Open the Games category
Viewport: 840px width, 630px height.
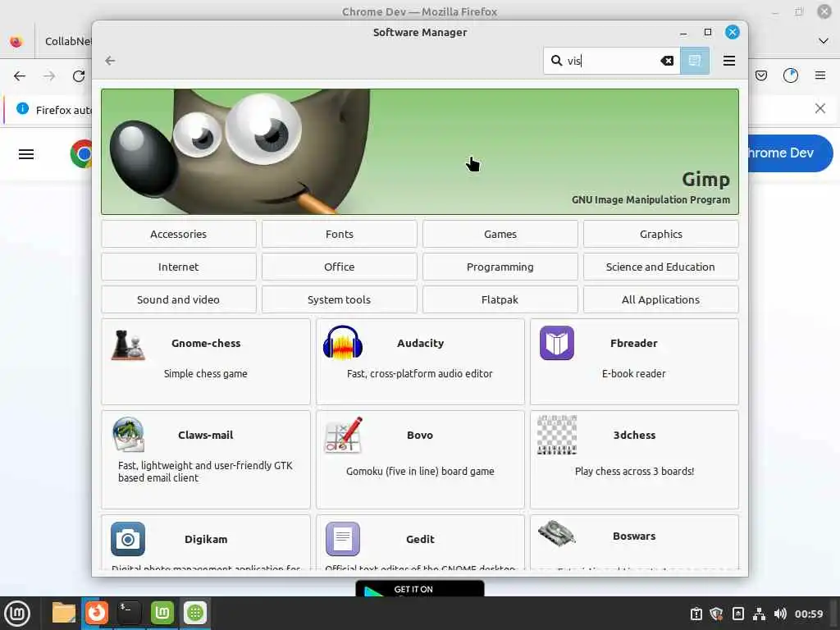[500, 234]
